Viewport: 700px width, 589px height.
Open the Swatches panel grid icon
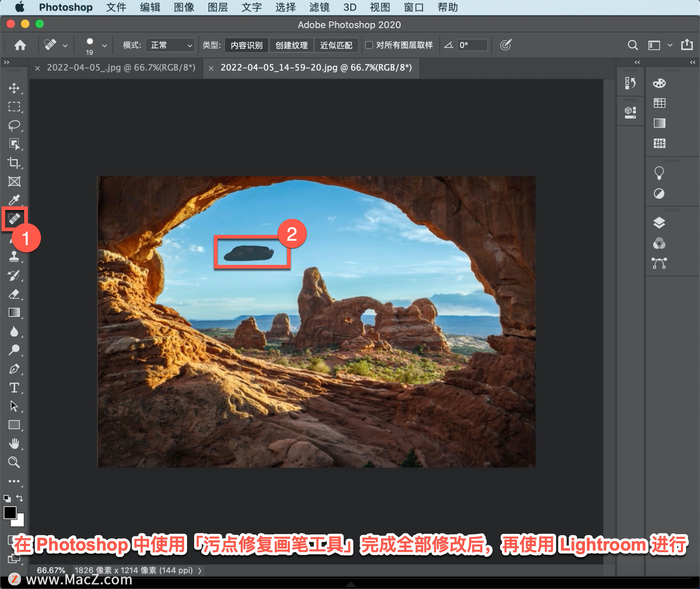(659, 103)
